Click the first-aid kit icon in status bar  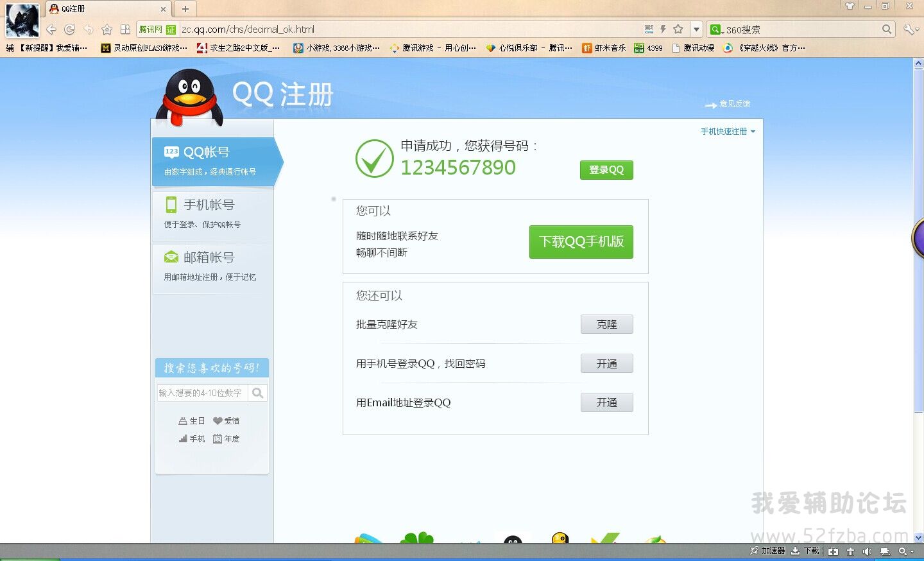[833, 551]
